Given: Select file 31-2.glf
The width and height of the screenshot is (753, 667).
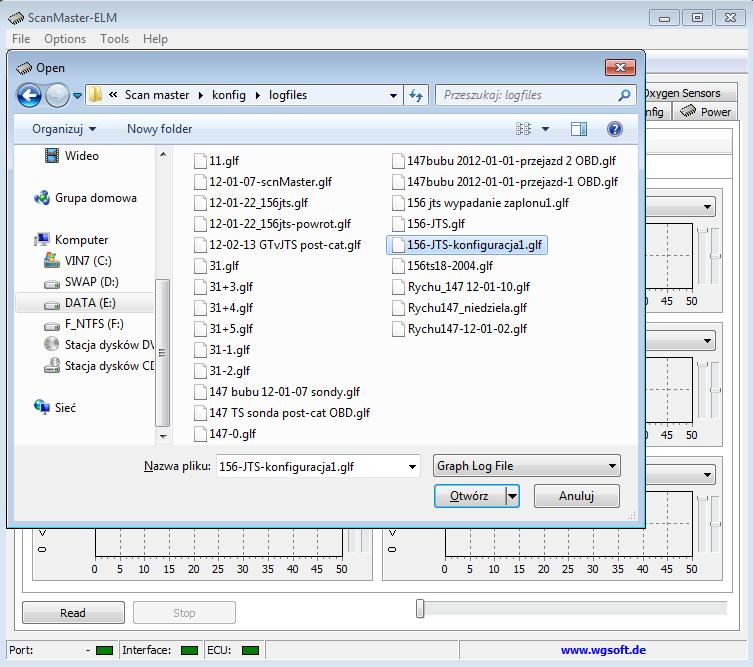Looking at the screenshot, I should (x=222, y=371).
